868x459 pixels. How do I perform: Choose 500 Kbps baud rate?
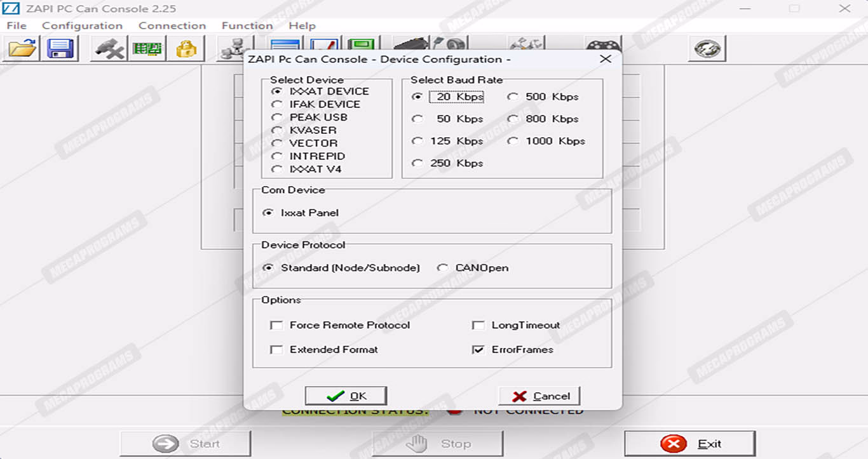tap(544, 96)
